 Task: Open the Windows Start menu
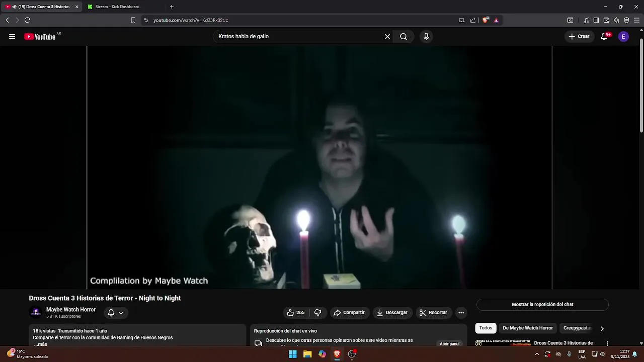coord(292,354)
